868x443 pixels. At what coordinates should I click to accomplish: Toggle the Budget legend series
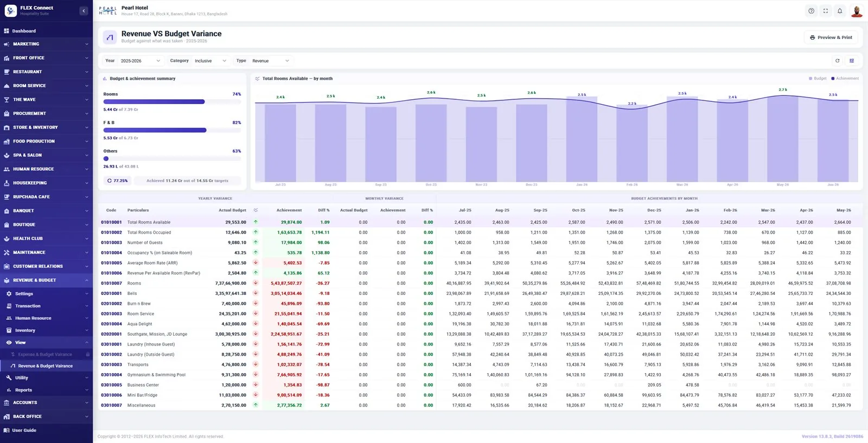[818, 79]
